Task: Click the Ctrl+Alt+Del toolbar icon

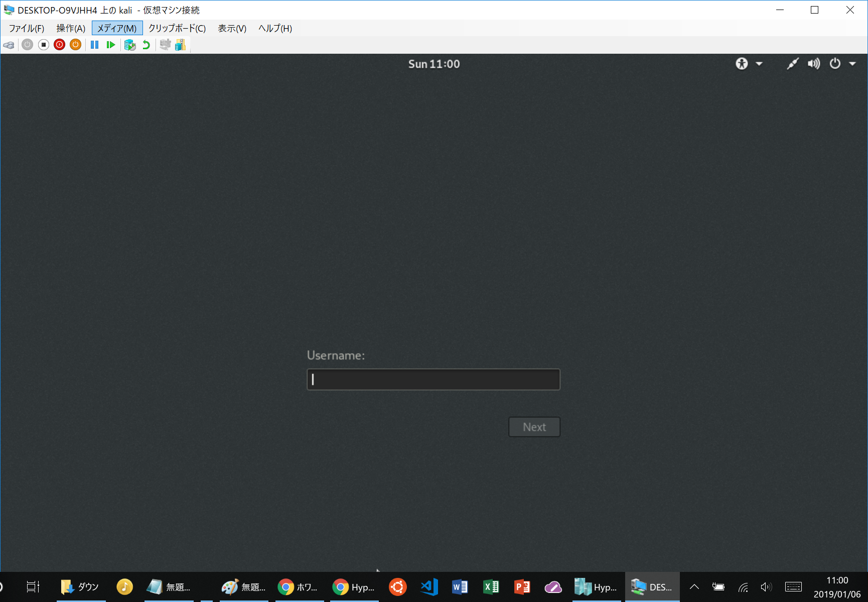Action: [x=9, y=45]
